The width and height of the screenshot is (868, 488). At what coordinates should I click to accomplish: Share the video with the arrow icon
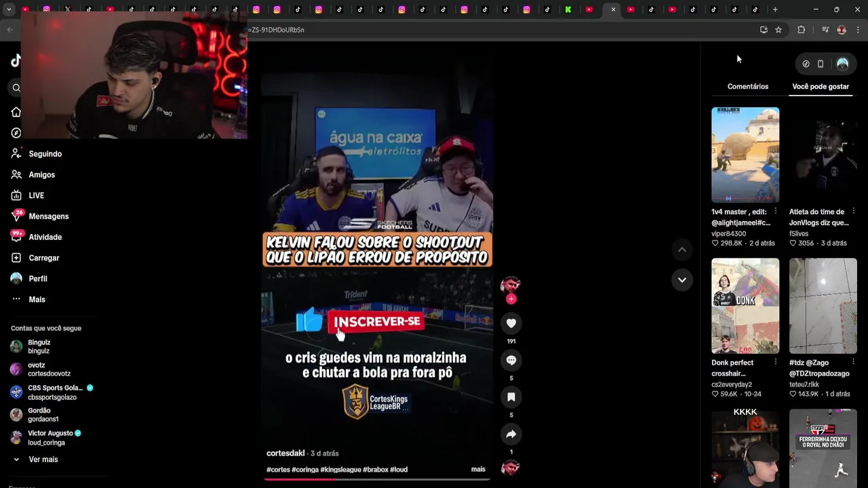(x=511, y=434)
